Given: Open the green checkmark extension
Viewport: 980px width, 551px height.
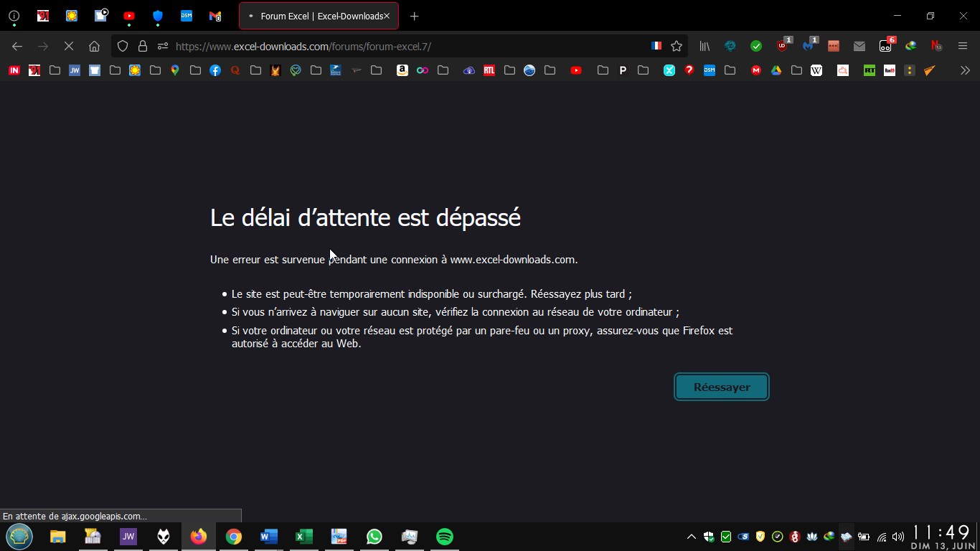Looking at the screenshot, I should click(756, 46).
